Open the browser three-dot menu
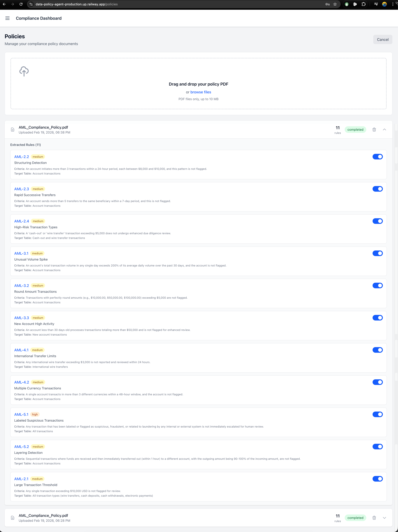398x532 pixels. click(393, 4)
